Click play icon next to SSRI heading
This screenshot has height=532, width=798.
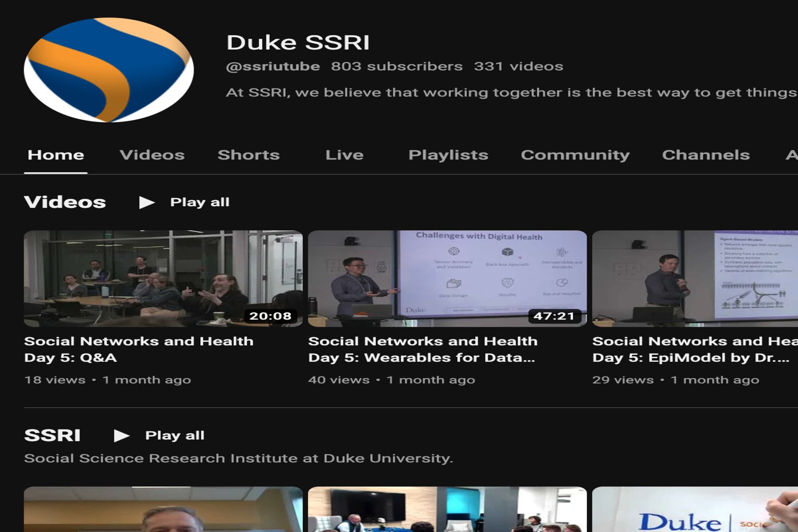[122, 435]
